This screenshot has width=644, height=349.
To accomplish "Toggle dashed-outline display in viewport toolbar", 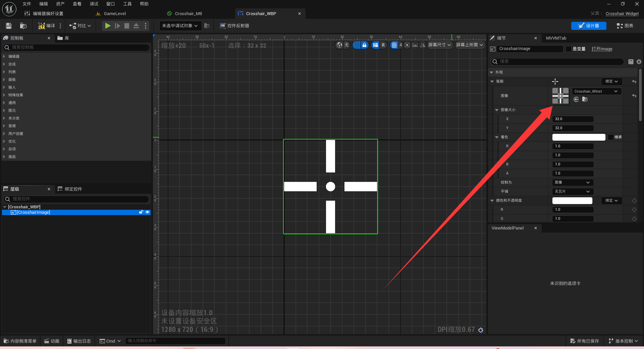I will [x=357, y=45].
